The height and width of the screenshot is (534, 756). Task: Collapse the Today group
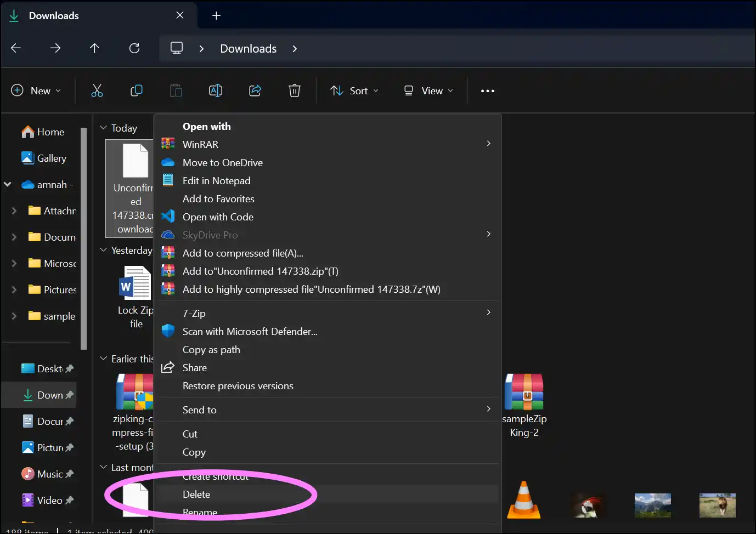click(x=103, y=128)
